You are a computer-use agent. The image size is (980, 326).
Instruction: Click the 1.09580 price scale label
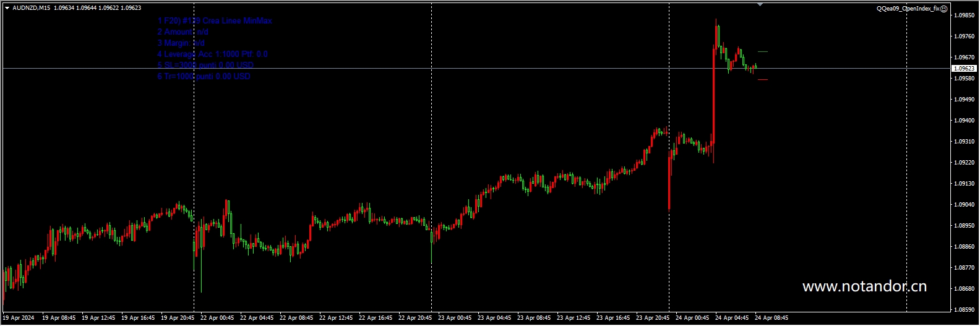[x=965, y=79]
